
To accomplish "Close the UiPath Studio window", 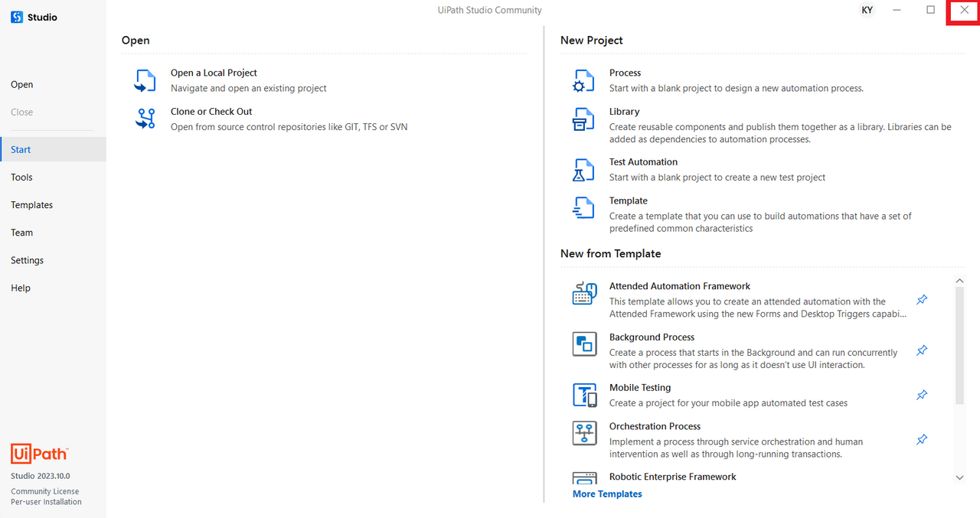I will 964,10.
